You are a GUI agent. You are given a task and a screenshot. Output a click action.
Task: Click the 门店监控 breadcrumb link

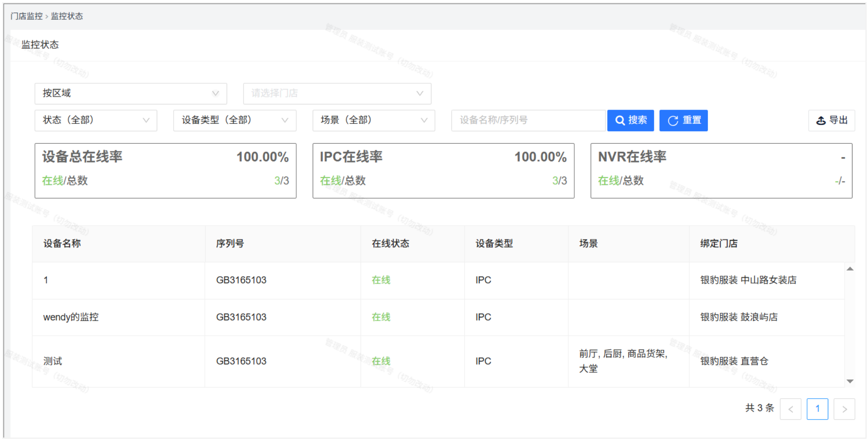click(26, 16)
